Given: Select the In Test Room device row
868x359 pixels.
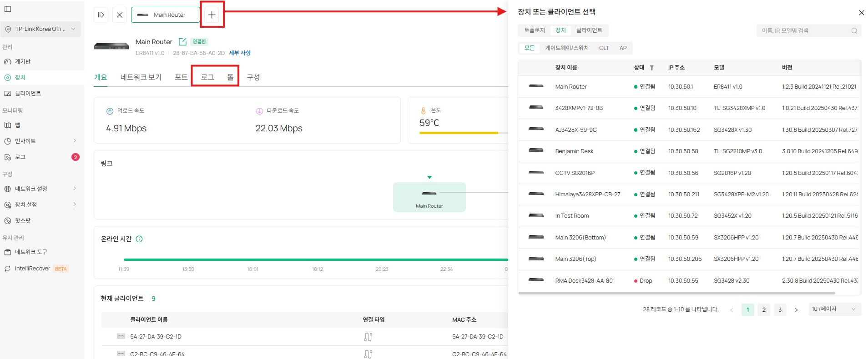Looking at the screenshot, I should [689, 216].
